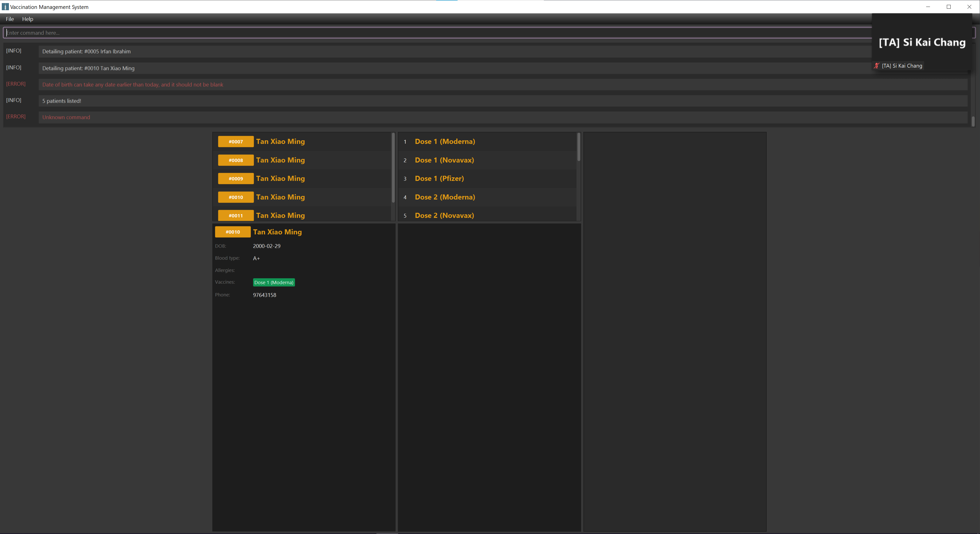Select Dose 2 (Moderna) vaccine entry
Screen dimensions: 980x534
pyautogui.click(x=445, y=197)
